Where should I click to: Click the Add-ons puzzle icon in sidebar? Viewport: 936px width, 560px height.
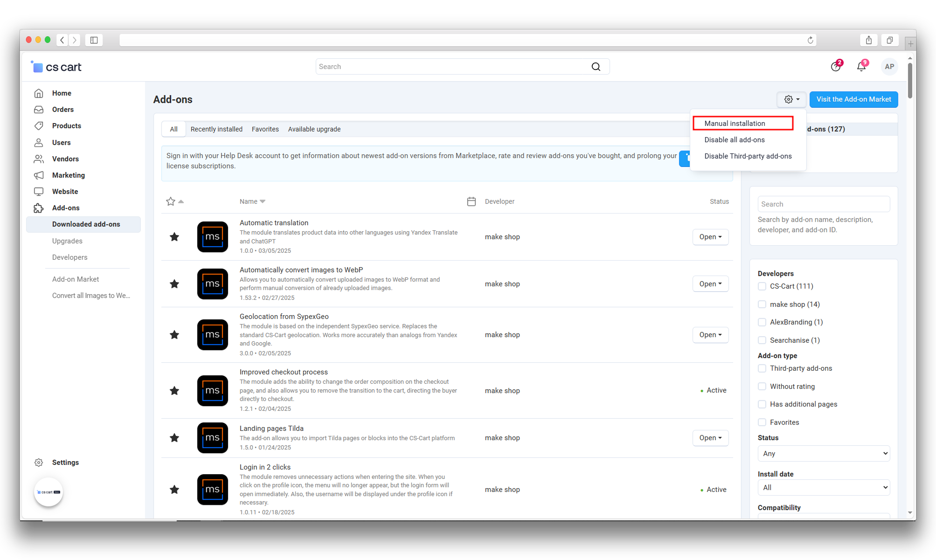coord(39,208)
